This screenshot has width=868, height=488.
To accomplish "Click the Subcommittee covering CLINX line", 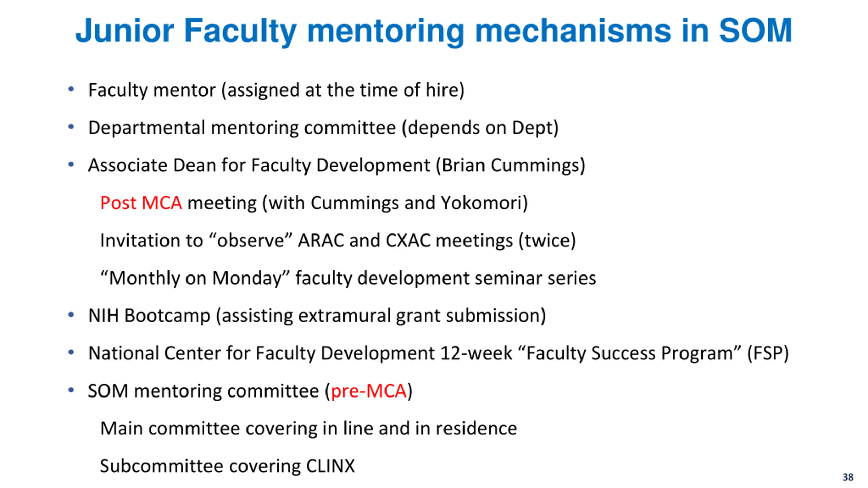I will pos(228,466).
